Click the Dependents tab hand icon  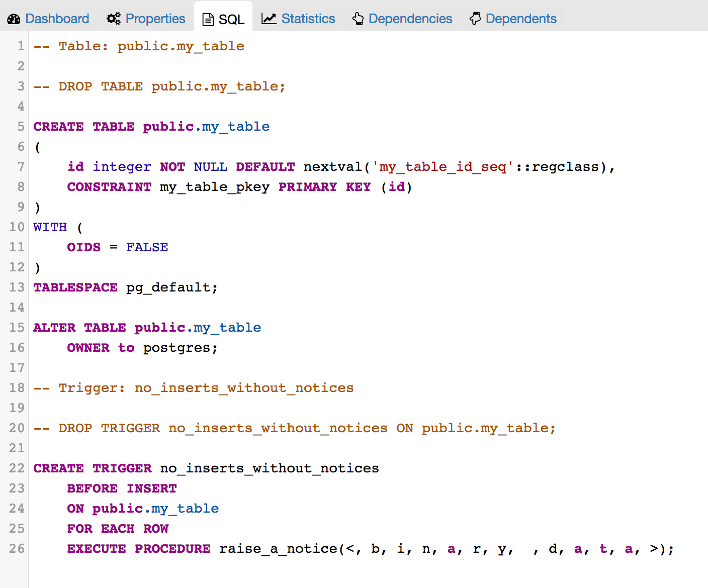point(475,19)
